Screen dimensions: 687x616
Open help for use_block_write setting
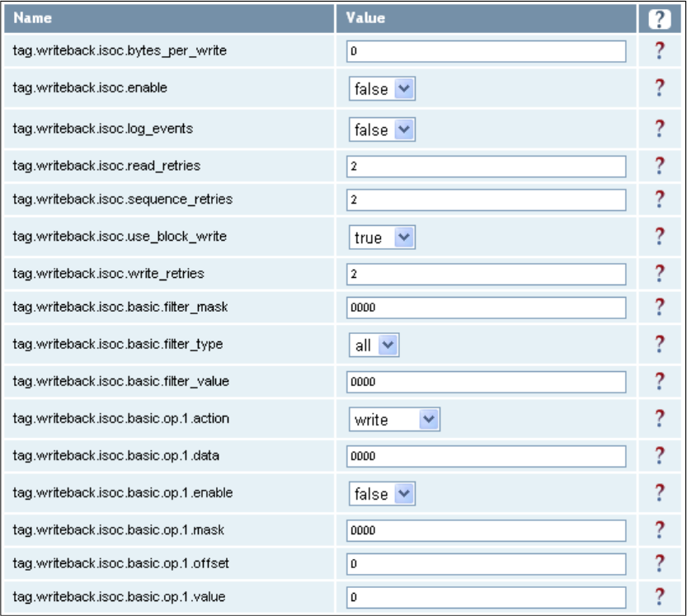pos(660,237)
